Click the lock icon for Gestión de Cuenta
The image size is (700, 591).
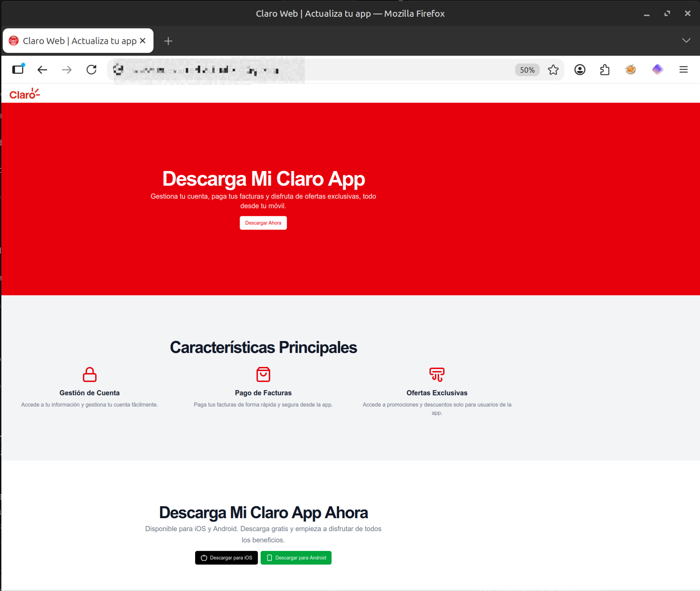tap(90, 375)
